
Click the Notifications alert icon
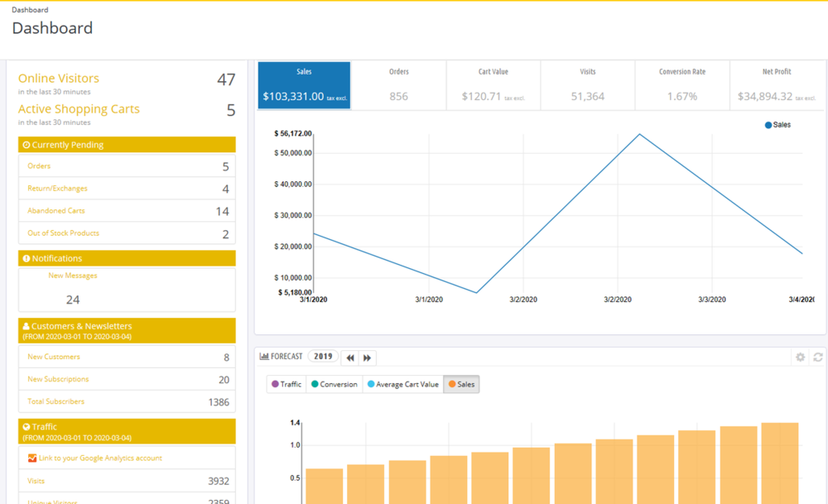click(x=26, y=259)
